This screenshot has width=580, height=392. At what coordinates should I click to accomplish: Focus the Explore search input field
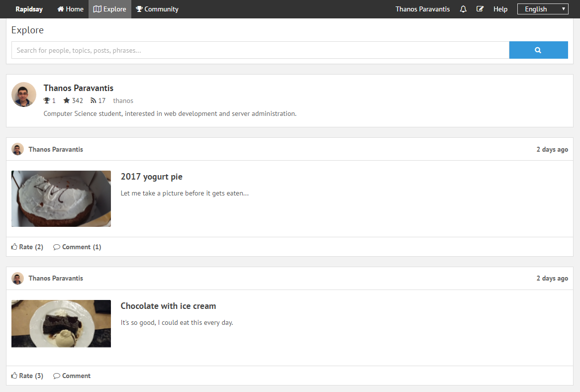[x=261, y=50]
